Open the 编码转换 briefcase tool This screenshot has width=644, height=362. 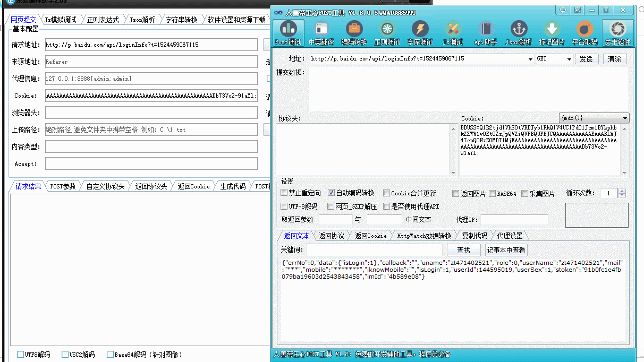pos(354,33)
